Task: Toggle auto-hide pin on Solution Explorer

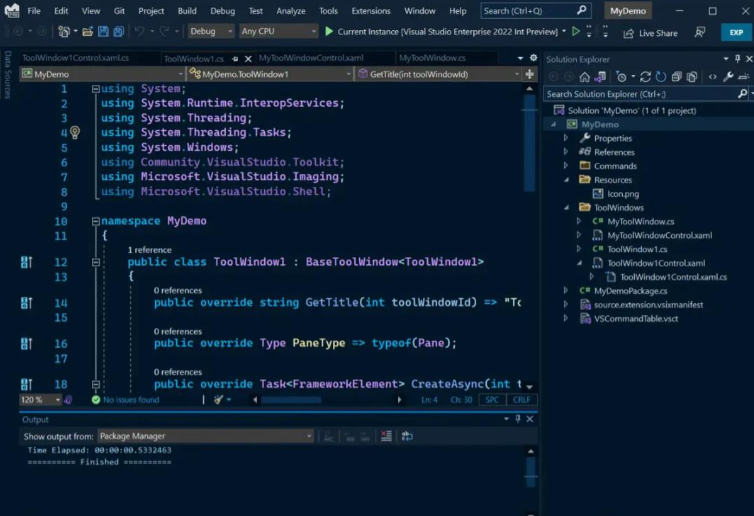Action: pyautogui.click(x=737, y=59)
